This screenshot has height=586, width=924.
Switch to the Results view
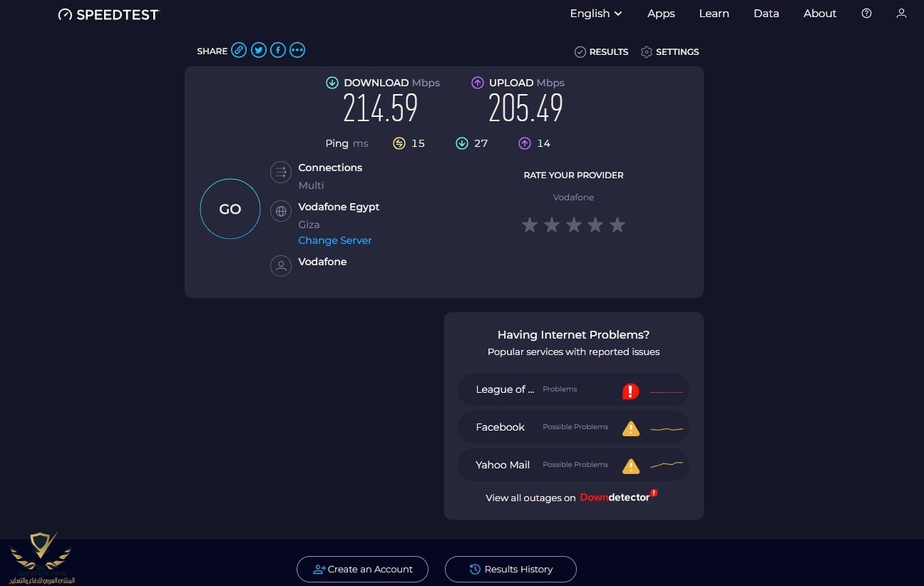(x=601, y=52)
